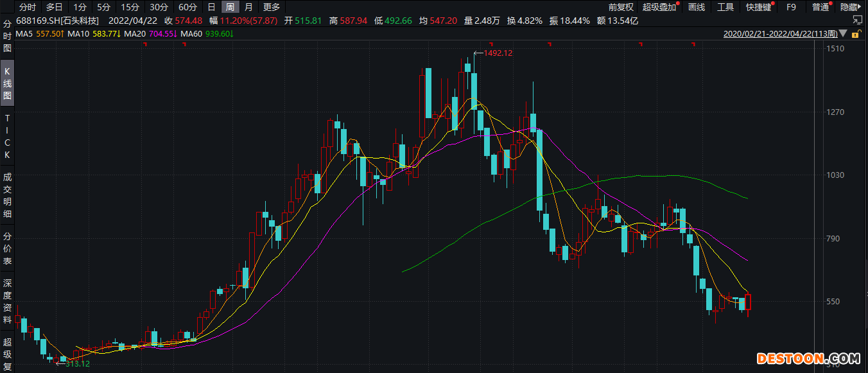Click the 超级叠加 overlay button
The height and width of the screenshot is (373, 868).
coord(659,7)
